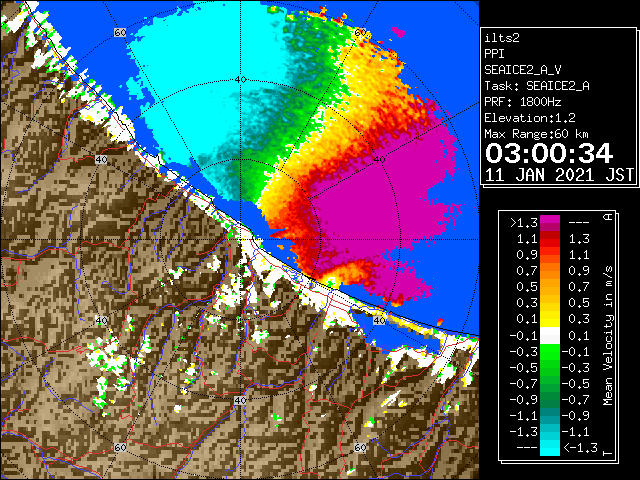Click the product name 'SEAICE2_A_V'
Image resolution: width=640 pixels, height=480 pixels.
(522, 70)
